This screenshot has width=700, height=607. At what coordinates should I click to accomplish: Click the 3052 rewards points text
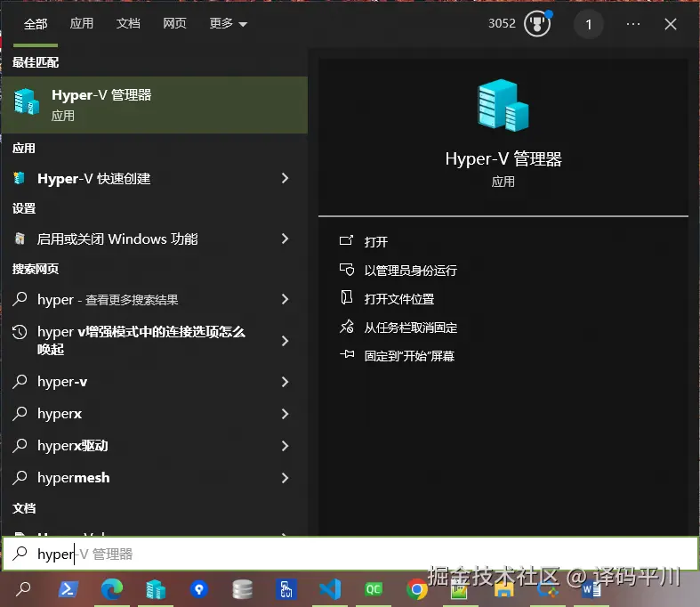(x=502, y=23)
